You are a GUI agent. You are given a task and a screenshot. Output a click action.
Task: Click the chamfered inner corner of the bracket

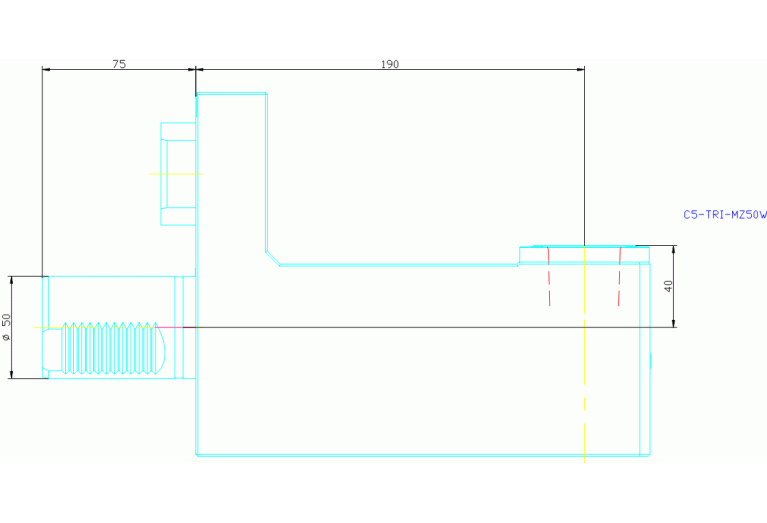coord(272,257)
